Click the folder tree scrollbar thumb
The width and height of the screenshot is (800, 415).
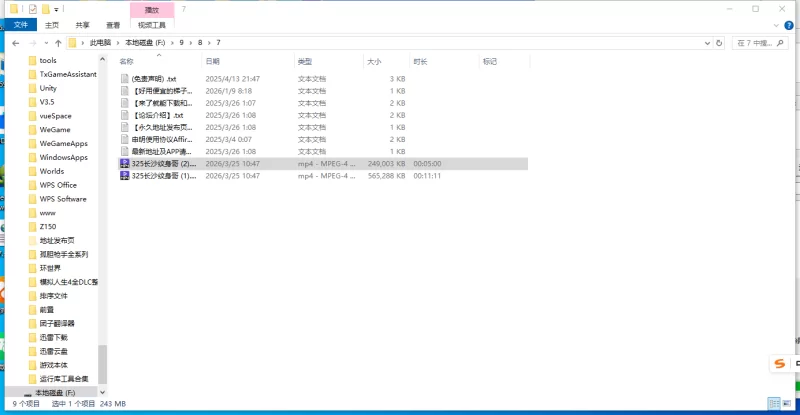102,364
